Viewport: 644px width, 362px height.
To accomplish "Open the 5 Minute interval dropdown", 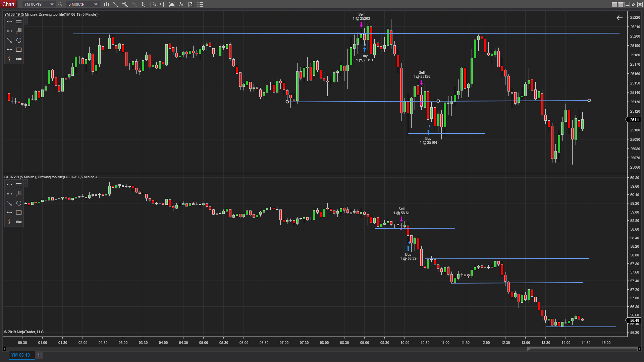I will [83, 4].
